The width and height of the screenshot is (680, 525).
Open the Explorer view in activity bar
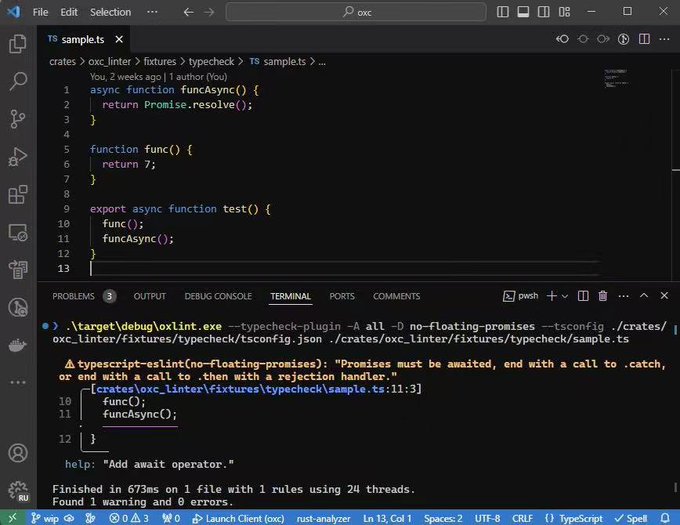point(18,43)
